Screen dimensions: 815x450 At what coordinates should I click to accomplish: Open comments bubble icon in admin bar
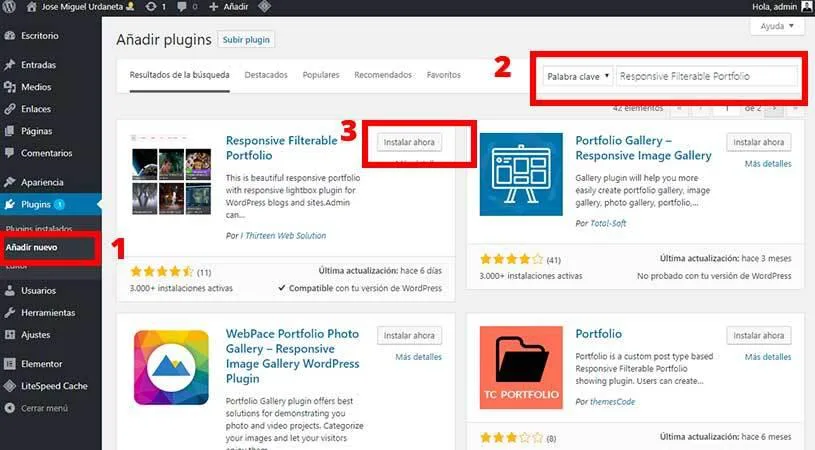point(181,7)
